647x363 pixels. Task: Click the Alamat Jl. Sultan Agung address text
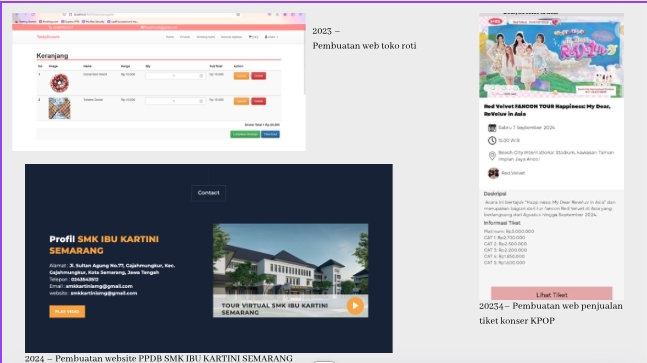point(112,269)
